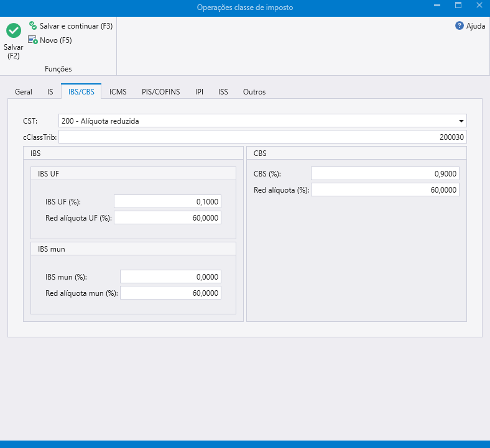Click the green Salvar (F2) checkmark icon
This screenshot has height=448, width=490.
click(x=13, y=30)
